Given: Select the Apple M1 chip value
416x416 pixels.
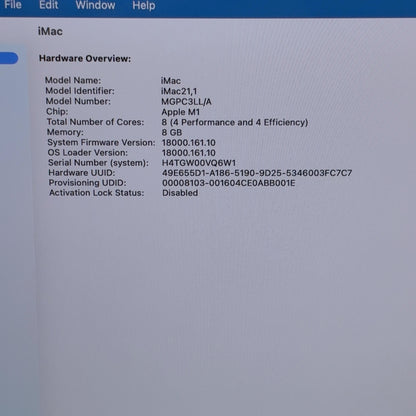Looking at the screenshot, I should click(x=181, y=112).
